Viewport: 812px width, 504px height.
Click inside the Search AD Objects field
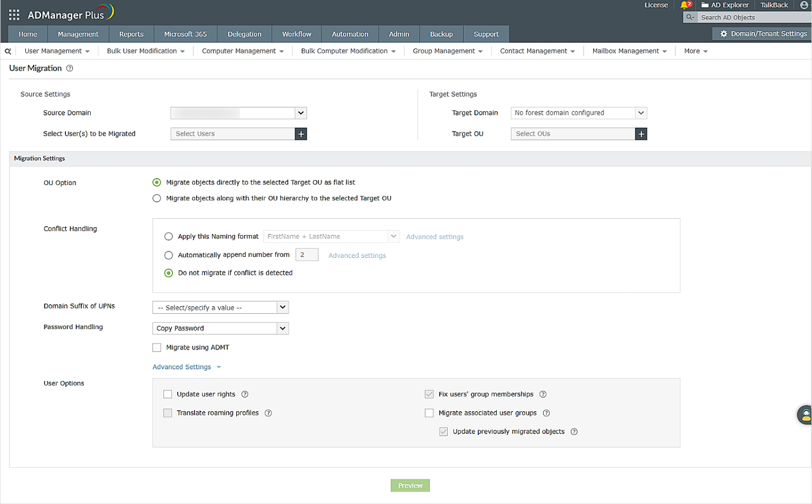tap(738, 17)
